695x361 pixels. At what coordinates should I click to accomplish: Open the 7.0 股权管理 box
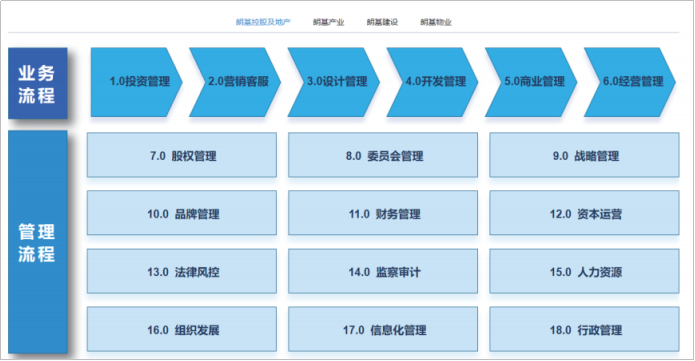click(x=182, y=155)
